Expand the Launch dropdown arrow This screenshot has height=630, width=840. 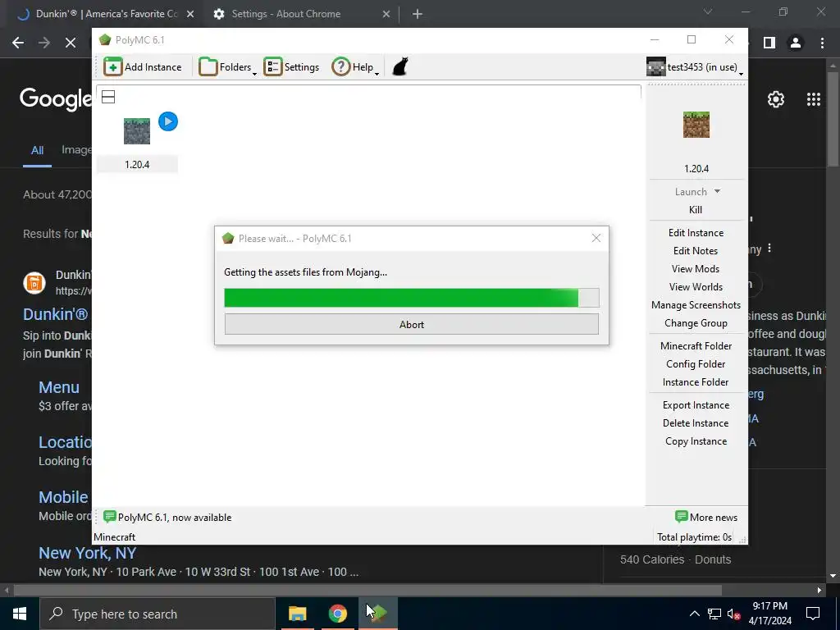click(x=717, y=191)
